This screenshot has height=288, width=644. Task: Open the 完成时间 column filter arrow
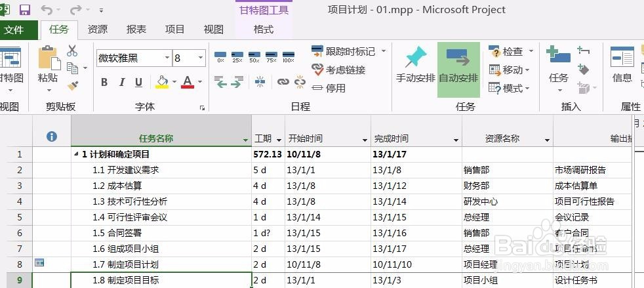456,140
